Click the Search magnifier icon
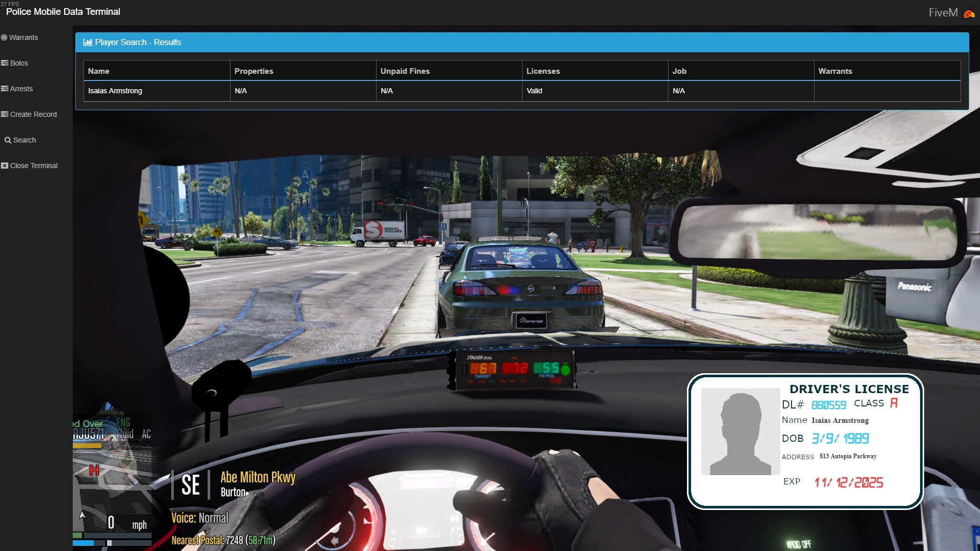980x551 pixels. pyautogui.click(x=8, y=140)
